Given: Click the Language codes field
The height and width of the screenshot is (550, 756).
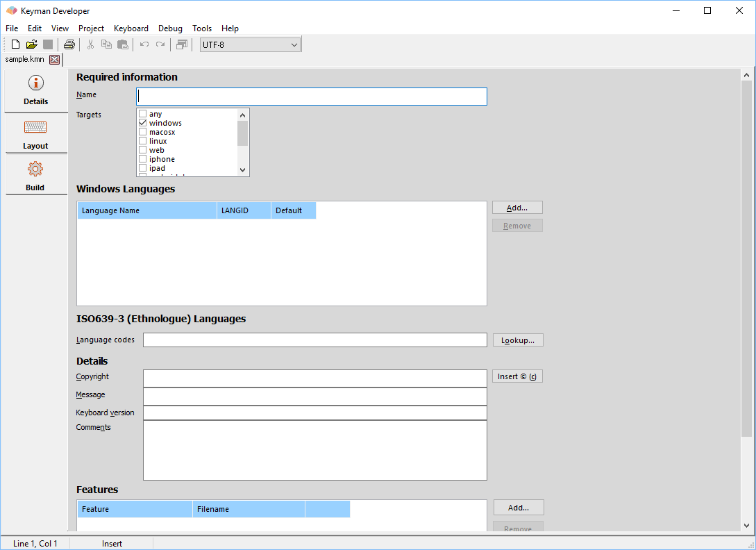Looking at the screenshot, I should [x=315, y=340].
